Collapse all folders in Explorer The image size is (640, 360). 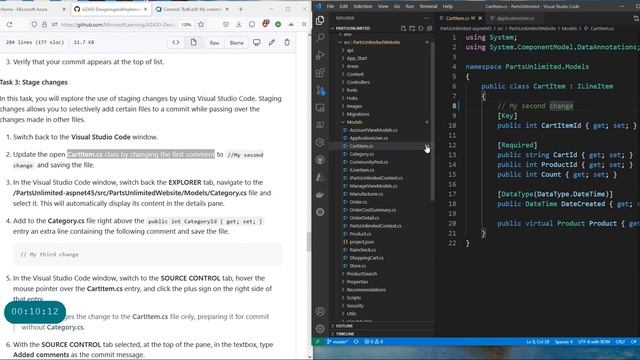point(429,28)
